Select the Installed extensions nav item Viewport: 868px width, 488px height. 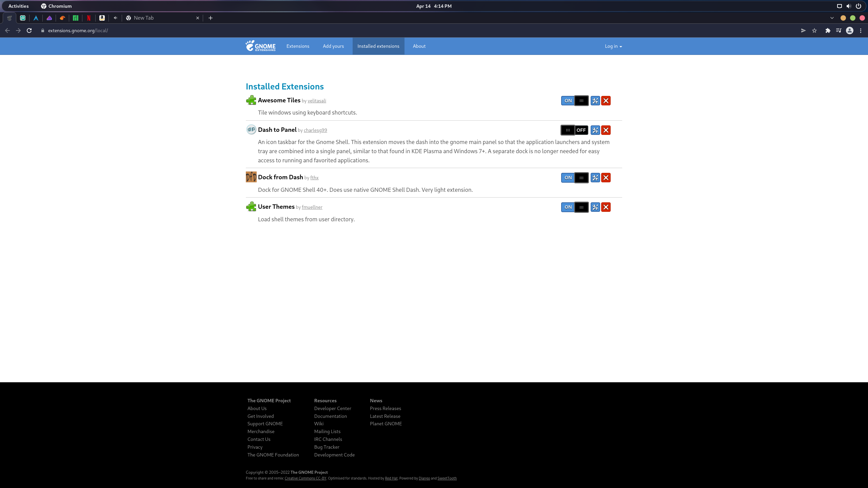pyautogui.click(x=378, y=46)
